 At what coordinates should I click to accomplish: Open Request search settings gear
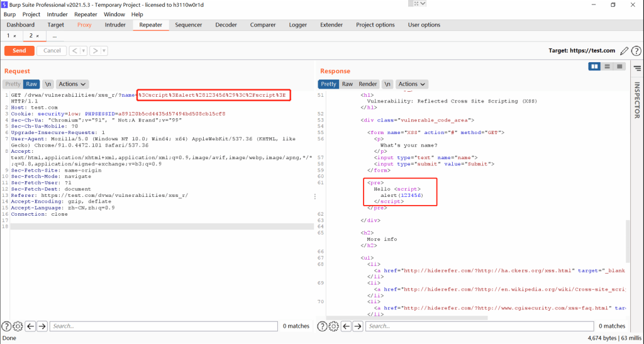coord(18,326)
